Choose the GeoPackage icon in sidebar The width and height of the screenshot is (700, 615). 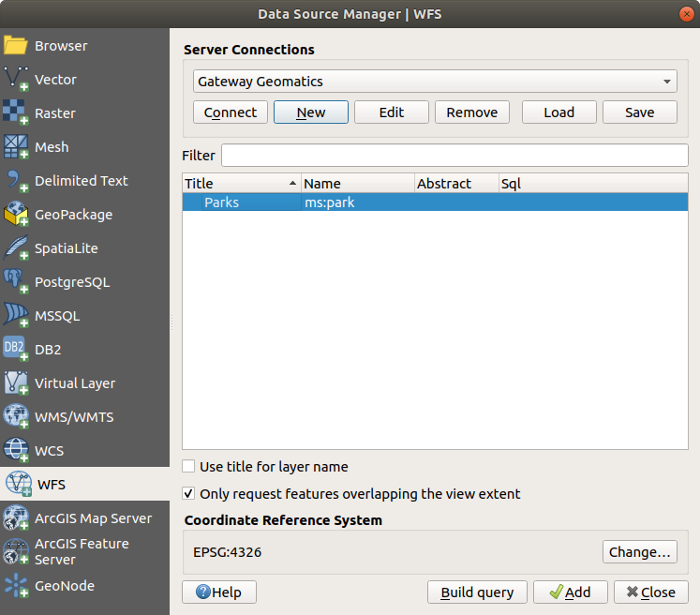point(17,215)
